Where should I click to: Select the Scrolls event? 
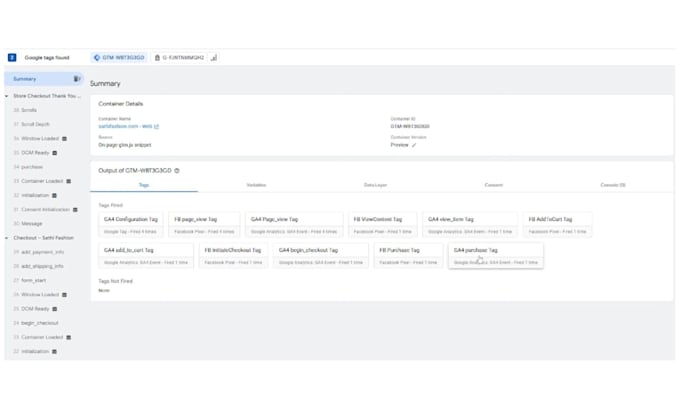click(29, 110)
